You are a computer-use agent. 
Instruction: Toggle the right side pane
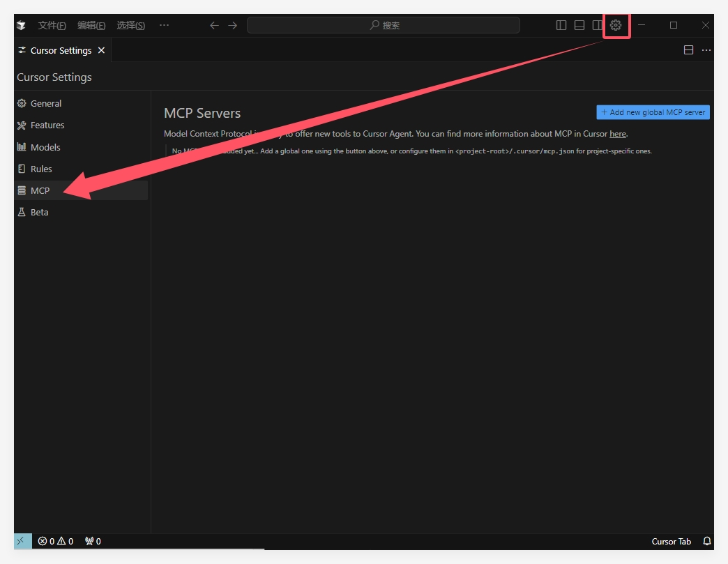(598, 25)
